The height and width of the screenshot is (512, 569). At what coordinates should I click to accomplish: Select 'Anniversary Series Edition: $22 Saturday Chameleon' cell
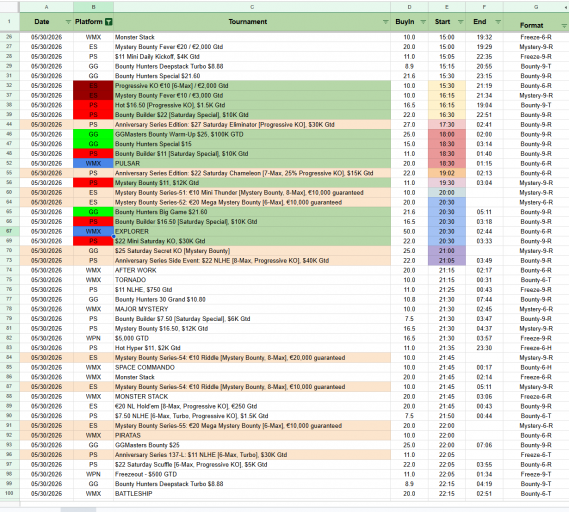tap(252, 173)
